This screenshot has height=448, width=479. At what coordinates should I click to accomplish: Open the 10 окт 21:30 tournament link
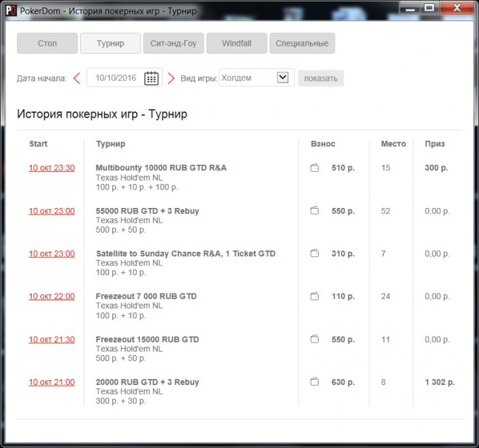coord(51,339)
